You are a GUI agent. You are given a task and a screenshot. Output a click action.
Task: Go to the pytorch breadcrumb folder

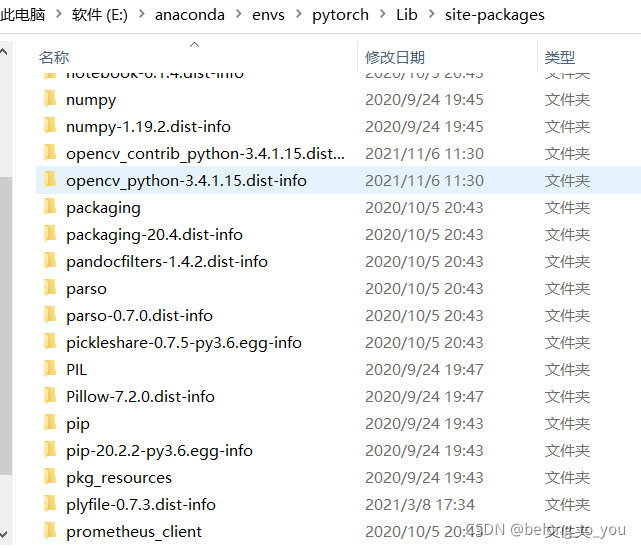(x=340, y=16)
